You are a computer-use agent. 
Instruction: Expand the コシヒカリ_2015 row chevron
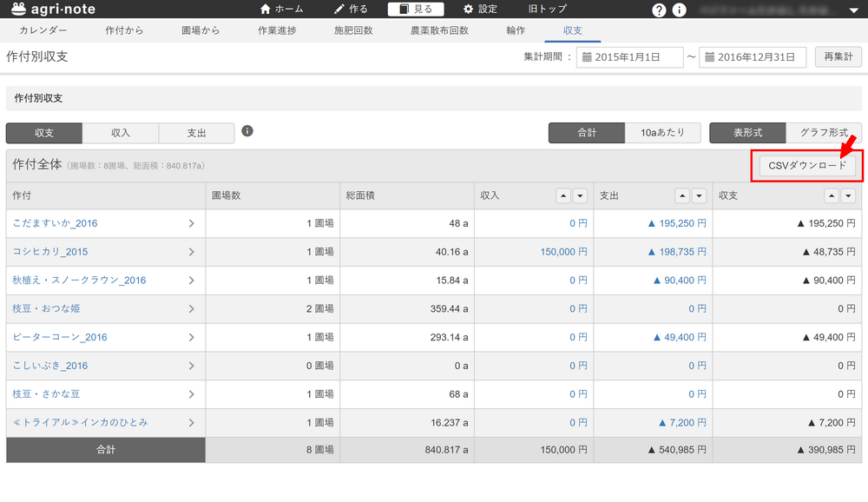[x=191, y=252]
